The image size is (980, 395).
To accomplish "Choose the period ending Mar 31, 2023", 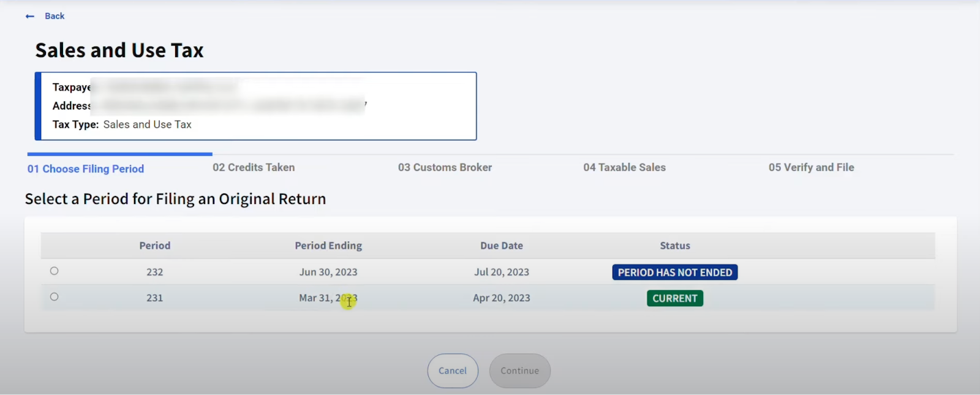I will [328, 298].
